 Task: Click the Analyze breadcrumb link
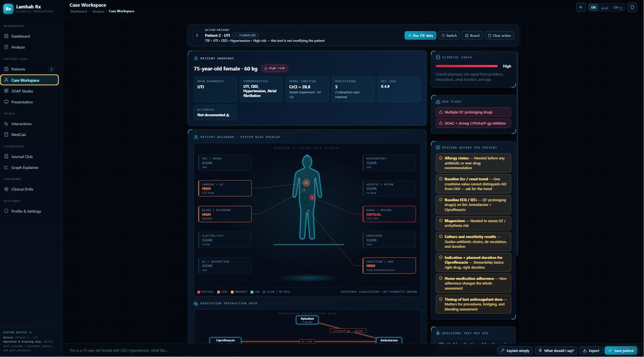coord(98,11)
